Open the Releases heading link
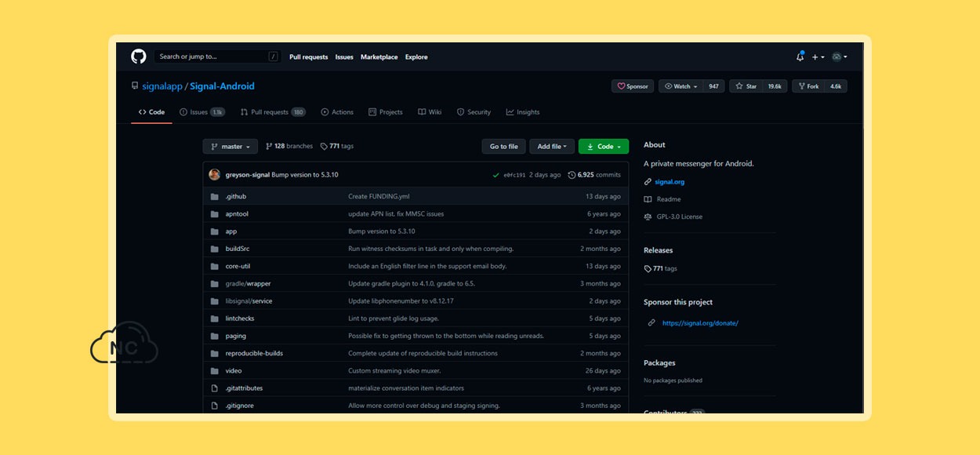This screenshot has height=455, width=980. [x=658, y=250]
